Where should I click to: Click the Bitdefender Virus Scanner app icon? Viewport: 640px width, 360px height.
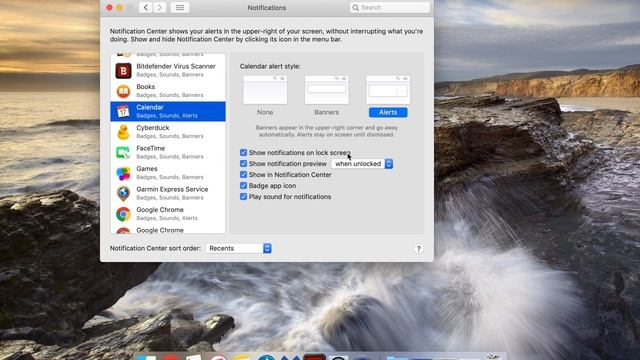coord(123,71)
